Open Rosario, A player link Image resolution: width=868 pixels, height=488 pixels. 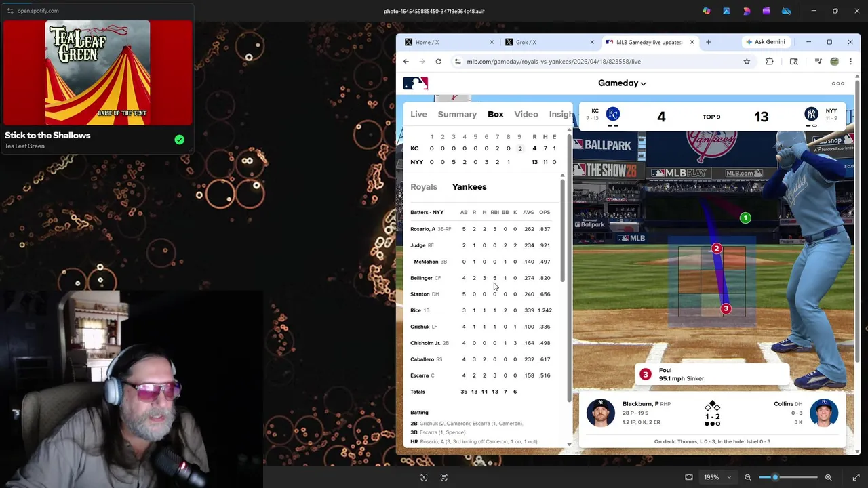pos(422,229)
